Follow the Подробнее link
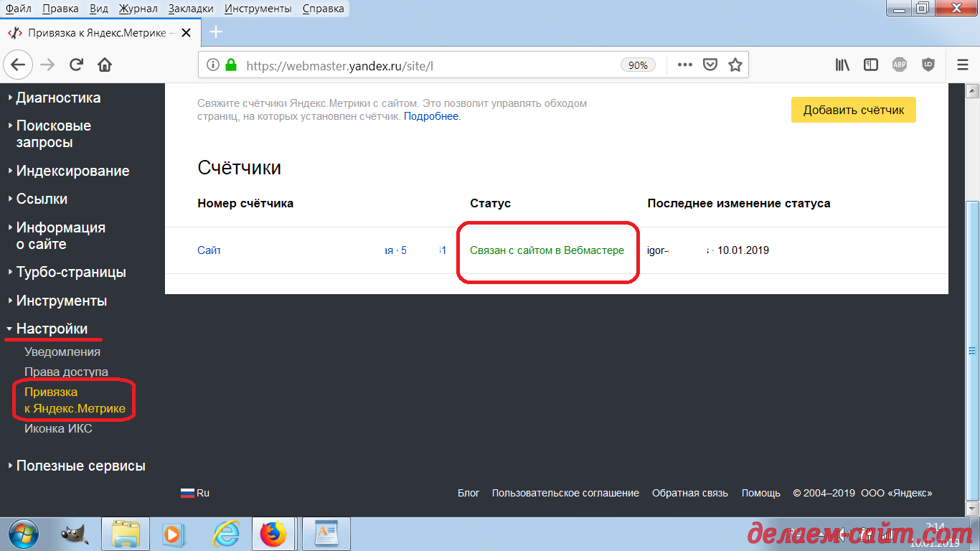 [x=431, y=116]
